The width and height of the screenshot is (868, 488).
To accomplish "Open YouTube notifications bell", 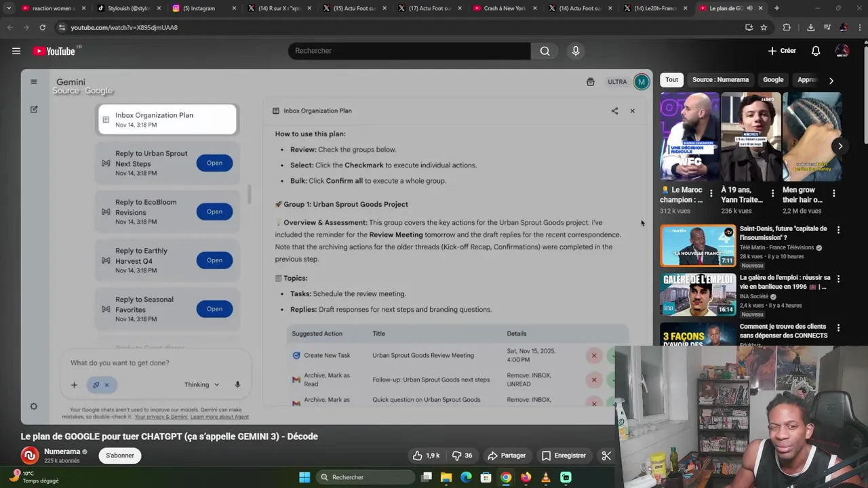I will pyautogui.click(x=816, y=51).
